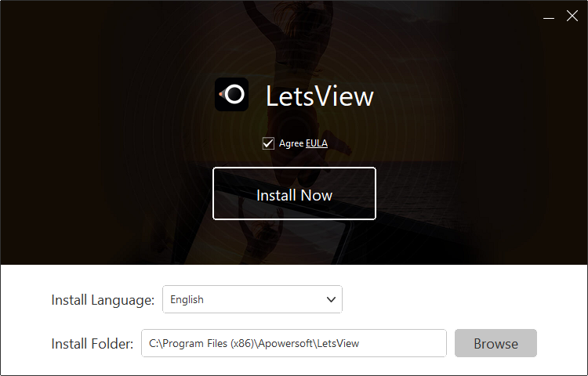Uncheck the Agree EULA checkbox
588x376 pixels.
(268, 143)
